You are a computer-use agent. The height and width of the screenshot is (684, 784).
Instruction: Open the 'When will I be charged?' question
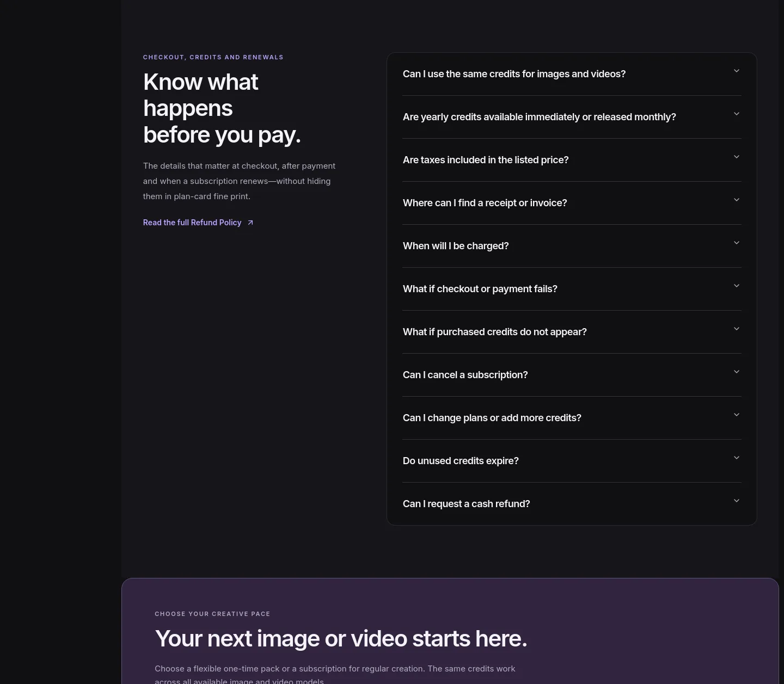click(572, 246)
